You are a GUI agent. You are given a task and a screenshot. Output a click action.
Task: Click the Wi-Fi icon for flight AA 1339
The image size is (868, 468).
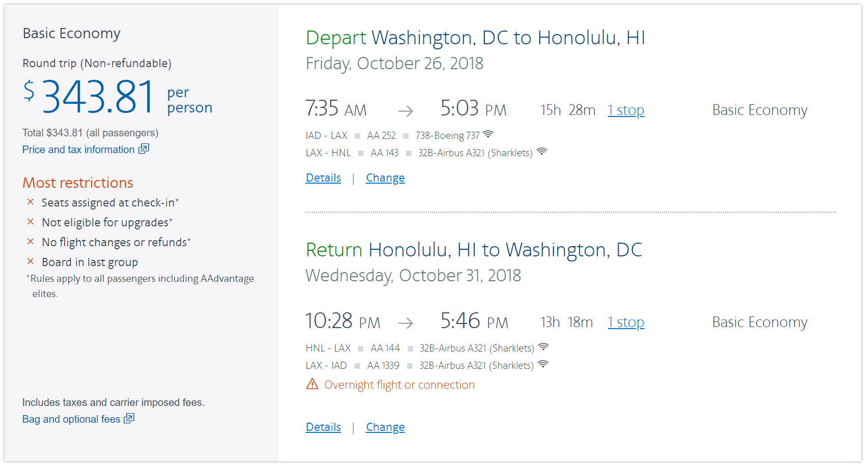pos(543,364)
